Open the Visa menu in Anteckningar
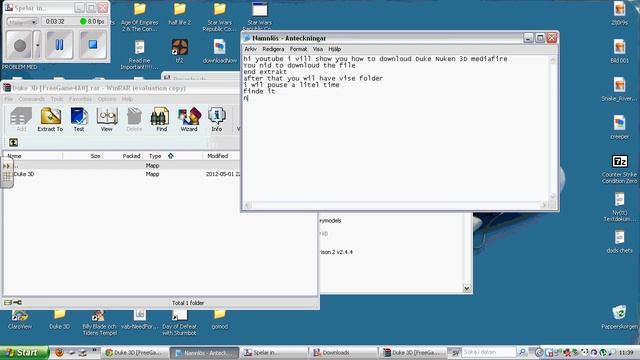 click(x=318, y=49)
